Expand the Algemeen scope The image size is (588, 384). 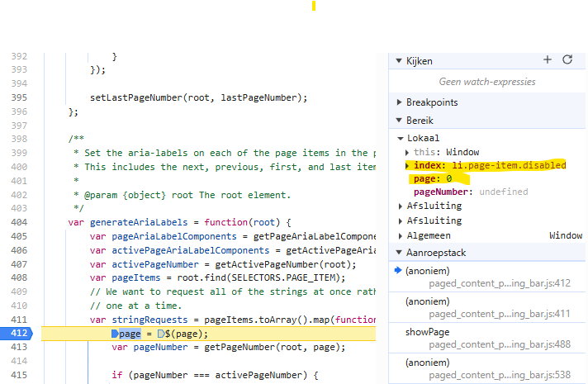tap(401, 236)
